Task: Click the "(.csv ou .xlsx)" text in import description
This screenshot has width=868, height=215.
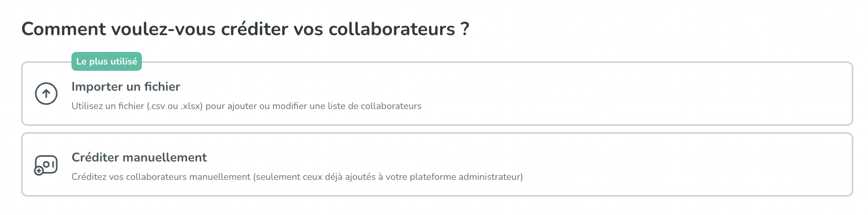Action: pyautogui.click(x=175, y=106)
